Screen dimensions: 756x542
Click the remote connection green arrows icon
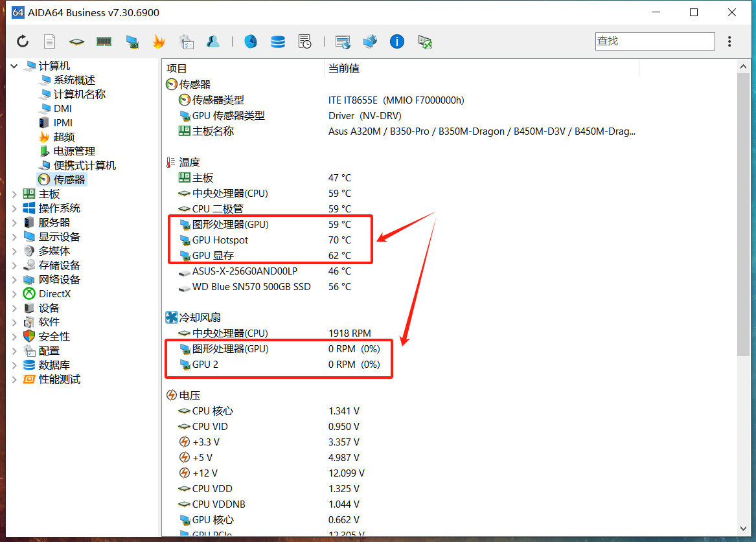[425, 42]
